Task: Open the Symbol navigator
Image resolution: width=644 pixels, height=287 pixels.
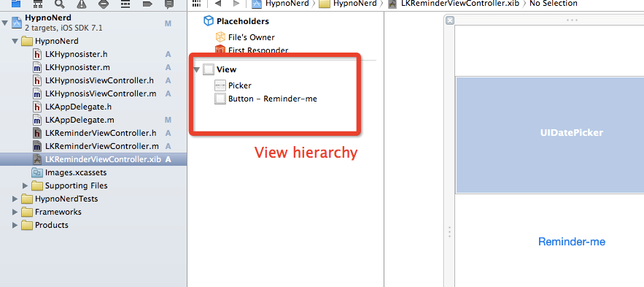Action: click(x=38, y=4)
